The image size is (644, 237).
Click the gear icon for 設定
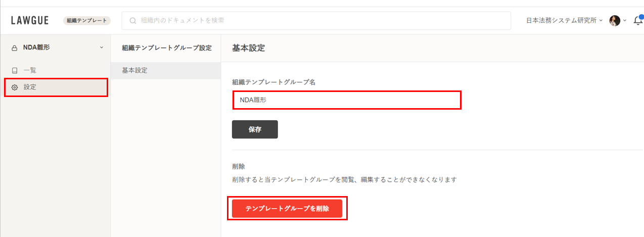(15, 87)
